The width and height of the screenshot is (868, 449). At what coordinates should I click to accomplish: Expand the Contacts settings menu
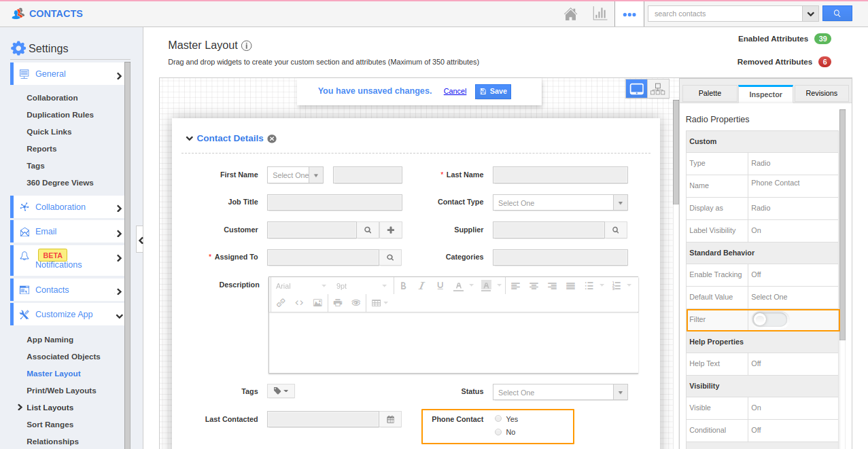pyautogui.click(x=67, y=290)
